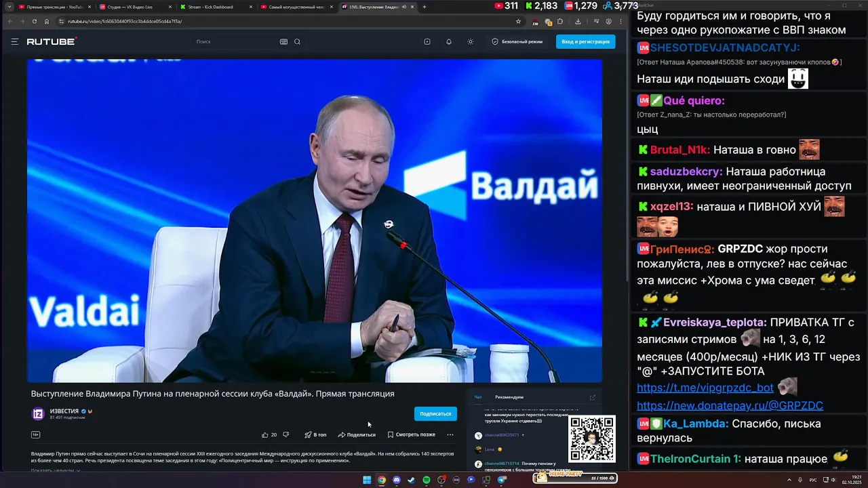Like the video with thumbs up
The image size is (868, 488).
point(265,434)
